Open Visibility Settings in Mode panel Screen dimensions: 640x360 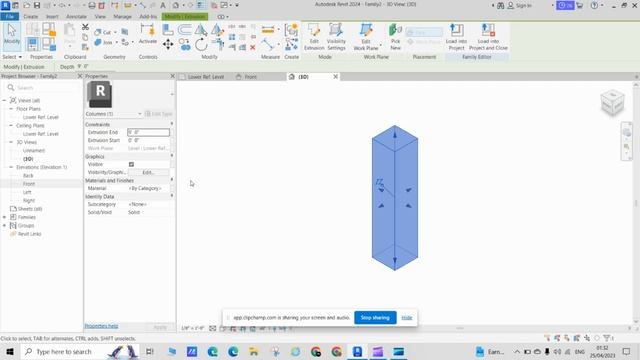click(x=336, y=36)
